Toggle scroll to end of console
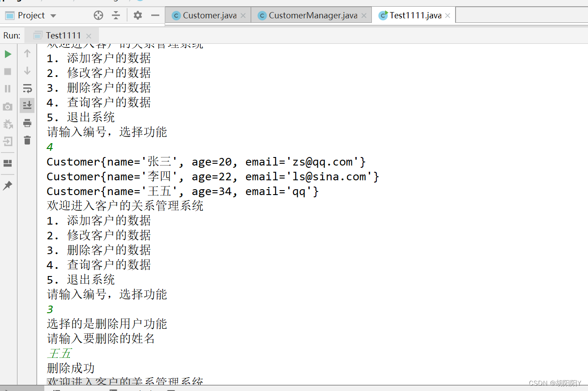Viewport: 588px width, 391px height. (27, 106)
